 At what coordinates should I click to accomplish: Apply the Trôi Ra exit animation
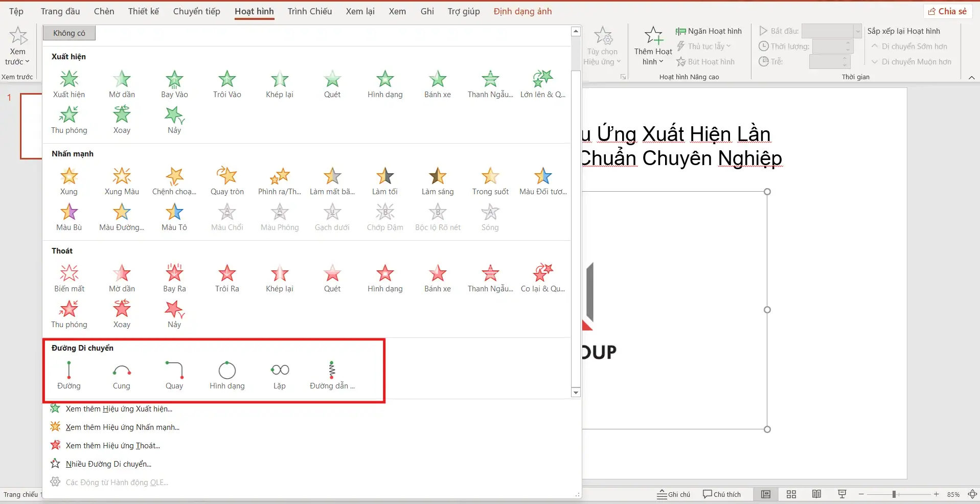[227, 279]
